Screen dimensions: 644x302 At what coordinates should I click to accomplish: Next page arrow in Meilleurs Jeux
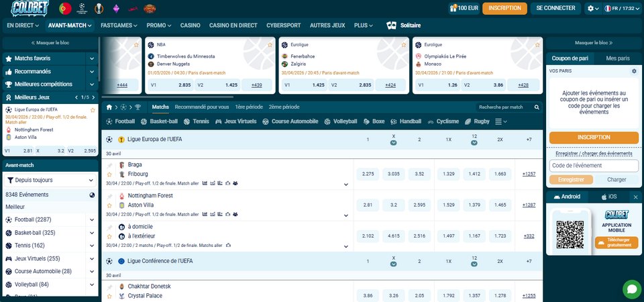tap(93, 97)
